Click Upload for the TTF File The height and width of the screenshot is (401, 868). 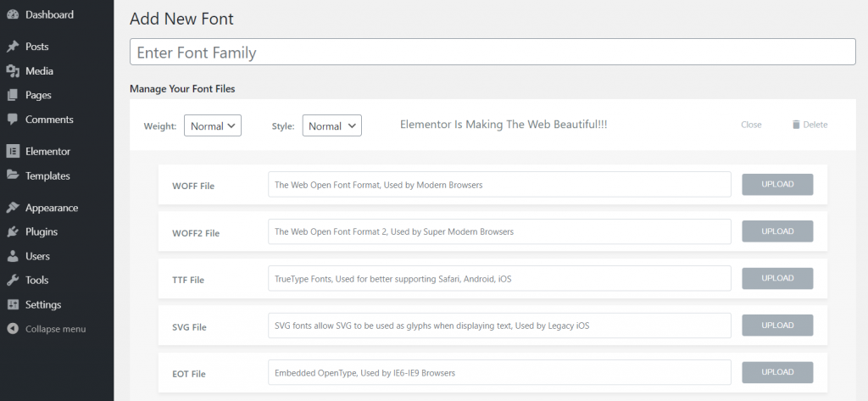(x=777, y=278)
